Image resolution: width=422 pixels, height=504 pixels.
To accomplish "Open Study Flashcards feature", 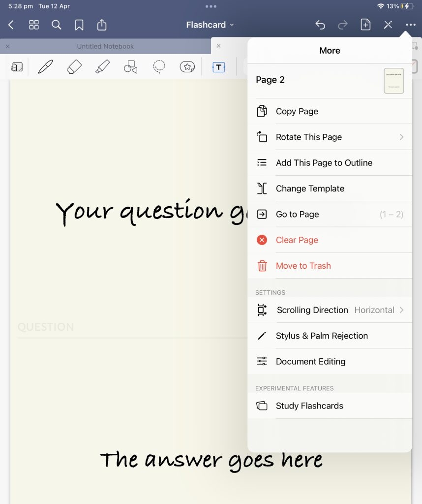I will pos(330,406).
